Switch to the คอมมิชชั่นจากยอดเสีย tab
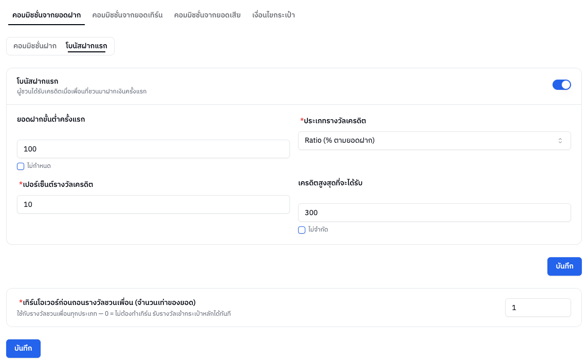Viewport: 588px width, 364px height. [x=207, y=15]
